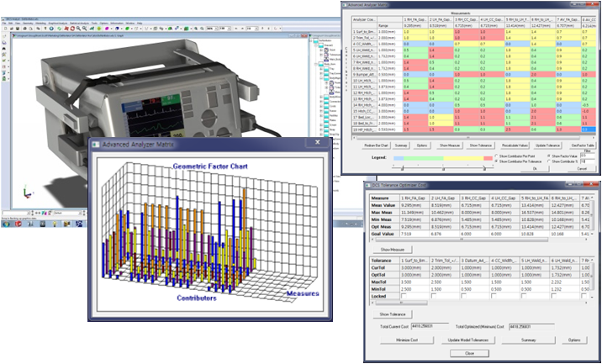Click Show Tolerance button in Analyzer Matrix window
The height and width of the screenshot is (364, 602).
tap(480, 145)
